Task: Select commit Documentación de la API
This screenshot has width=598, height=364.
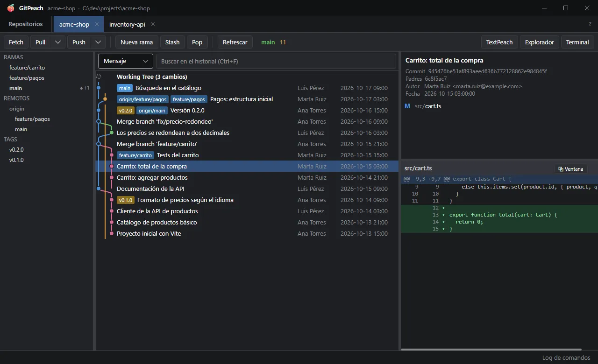Action: pos(247,189)
